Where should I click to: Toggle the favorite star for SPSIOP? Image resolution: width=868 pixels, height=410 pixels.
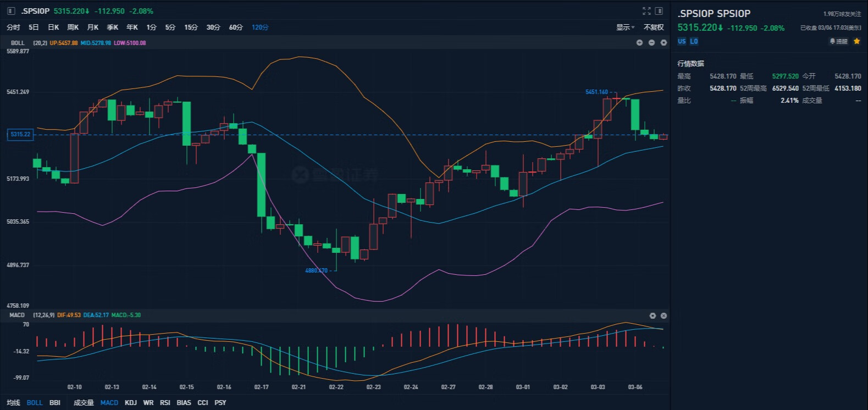coord(856,41)
